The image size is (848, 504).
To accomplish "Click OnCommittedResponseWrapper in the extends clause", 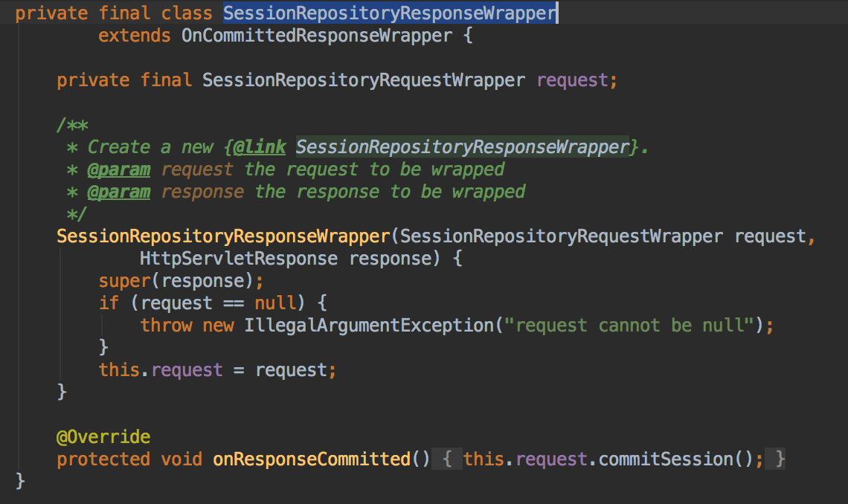I will pos(317,36).
